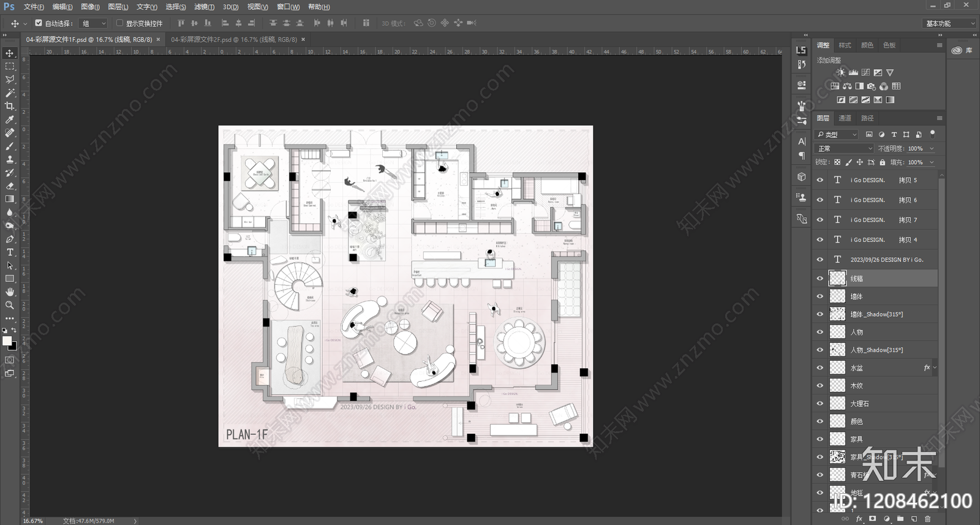Open the opacity 不透明度 dropdown arrow
Screen dimensions: 980x525
tap(932, 148)
